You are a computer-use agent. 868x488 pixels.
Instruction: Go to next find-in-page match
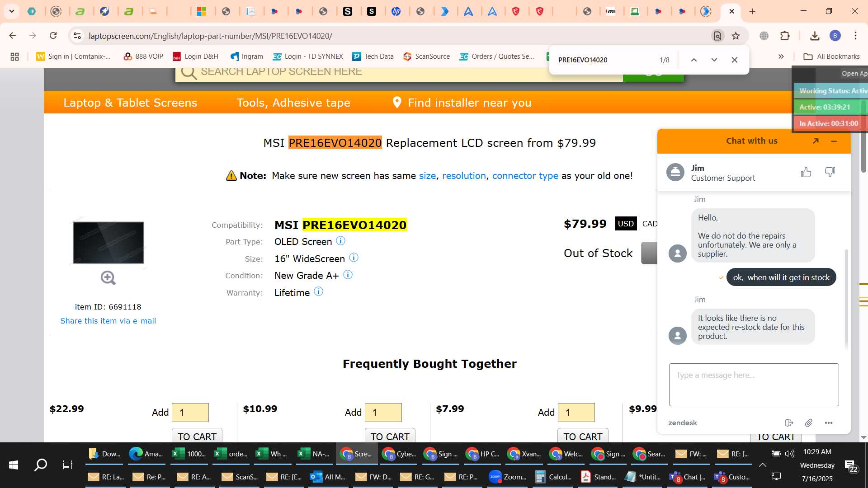point(714,60)
